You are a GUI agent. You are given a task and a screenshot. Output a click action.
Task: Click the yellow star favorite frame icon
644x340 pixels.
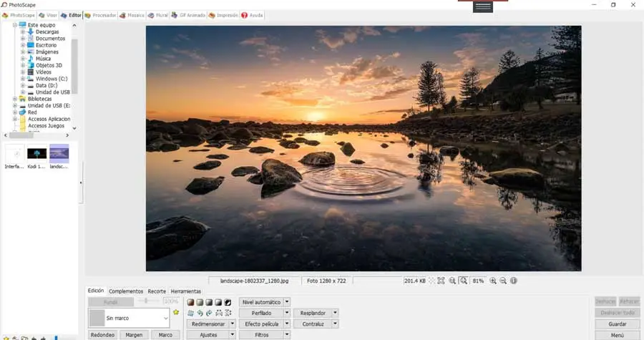(x=176, y=313)
